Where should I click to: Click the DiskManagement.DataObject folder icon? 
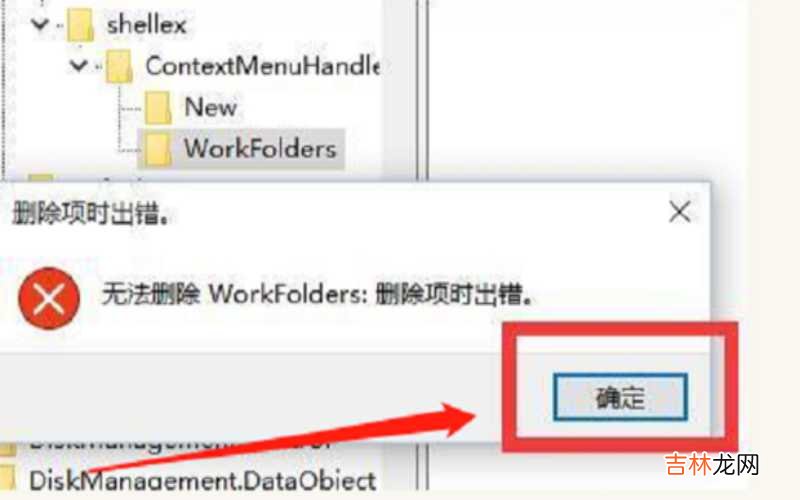tap(8, 480)
